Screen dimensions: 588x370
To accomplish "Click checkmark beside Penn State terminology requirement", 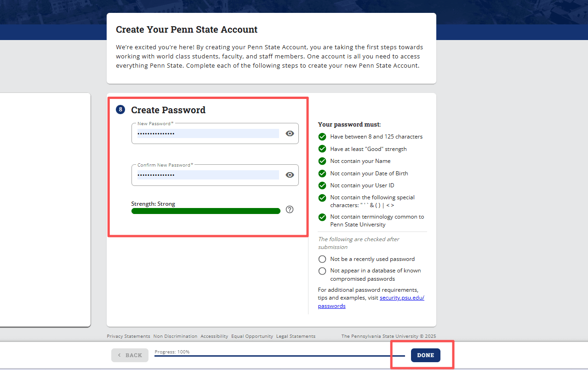I will (x=322, y=217).
